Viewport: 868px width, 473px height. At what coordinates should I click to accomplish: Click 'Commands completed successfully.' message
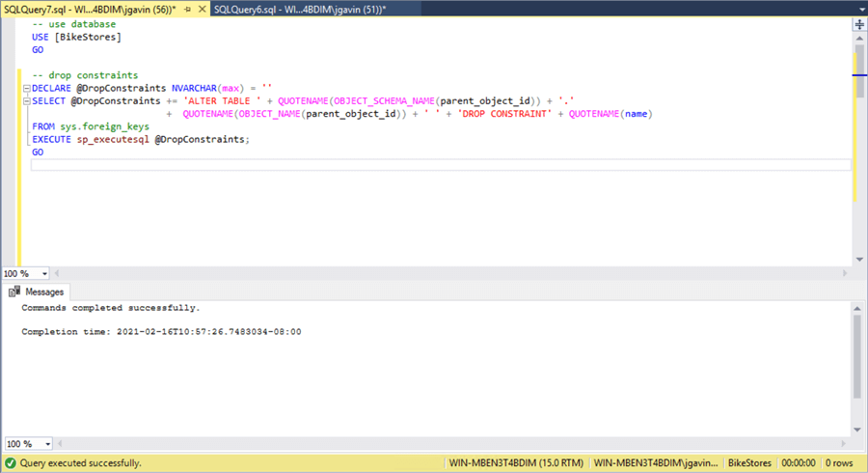click(x=111, y=308)
